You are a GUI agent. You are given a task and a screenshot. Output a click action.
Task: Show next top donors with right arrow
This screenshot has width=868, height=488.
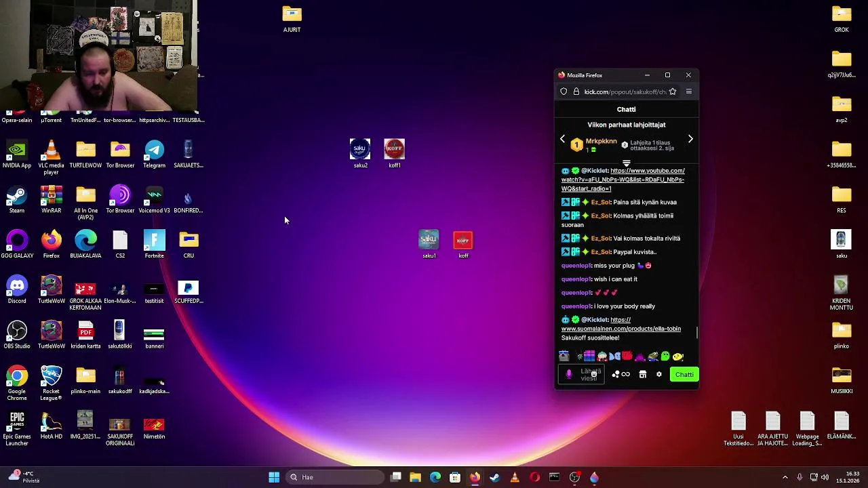(690, 139)
